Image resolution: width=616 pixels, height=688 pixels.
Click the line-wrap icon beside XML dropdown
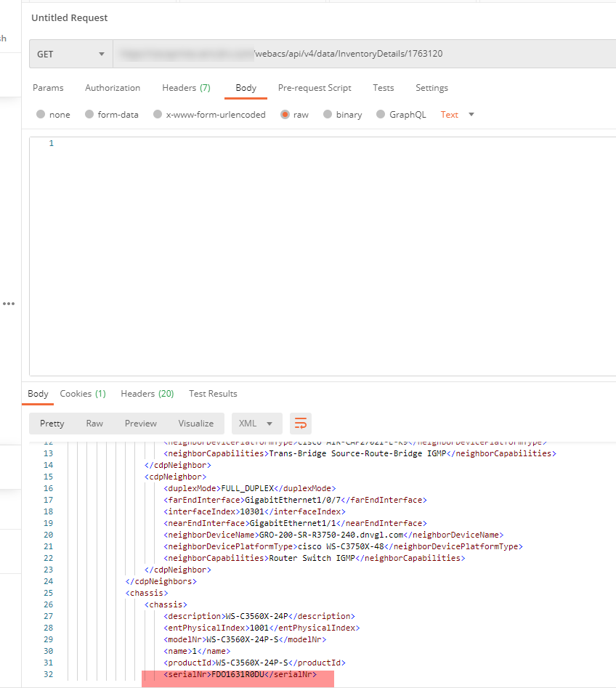click(300, 423)
